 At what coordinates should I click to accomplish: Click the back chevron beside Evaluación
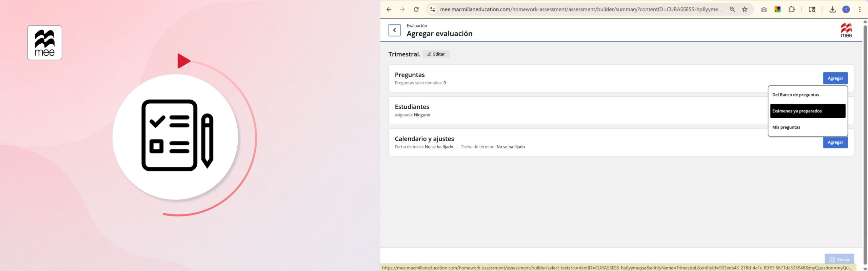click(394, 30)
